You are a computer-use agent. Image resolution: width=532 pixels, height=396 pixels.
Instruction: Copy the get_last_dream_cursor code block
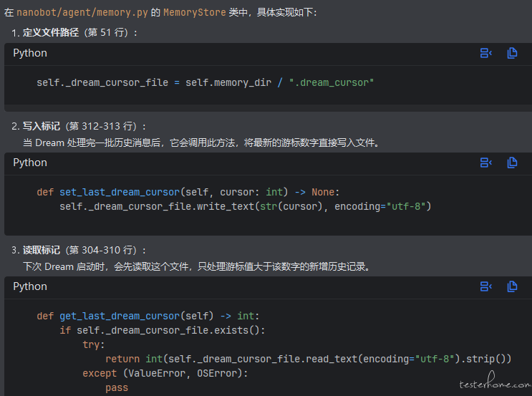point(512,286)
